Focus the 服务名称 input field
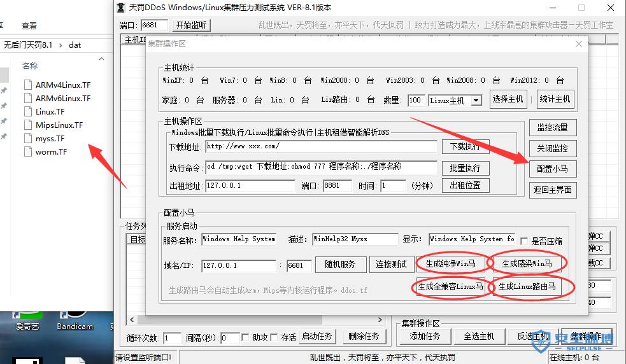This screenshot has height=364, width=626. [x=239, y=239]
